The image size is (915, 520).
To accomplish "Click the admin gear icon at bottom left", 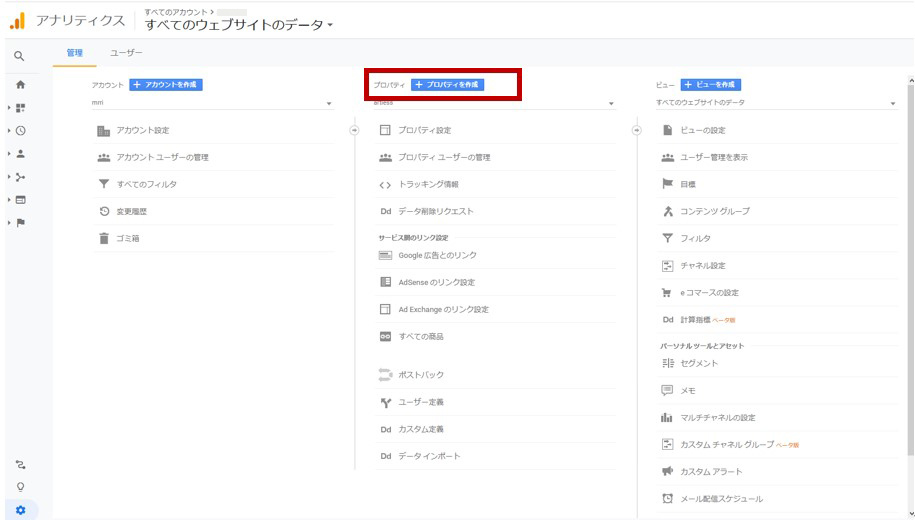I will [x=20, y=510].
